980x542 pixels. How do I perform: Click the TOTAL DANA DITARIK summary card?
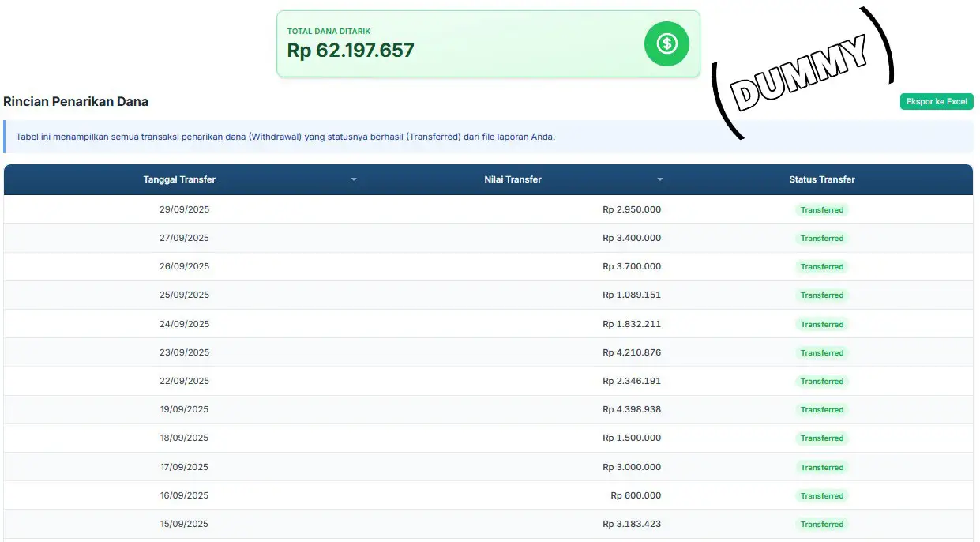(x=488, y=43)
